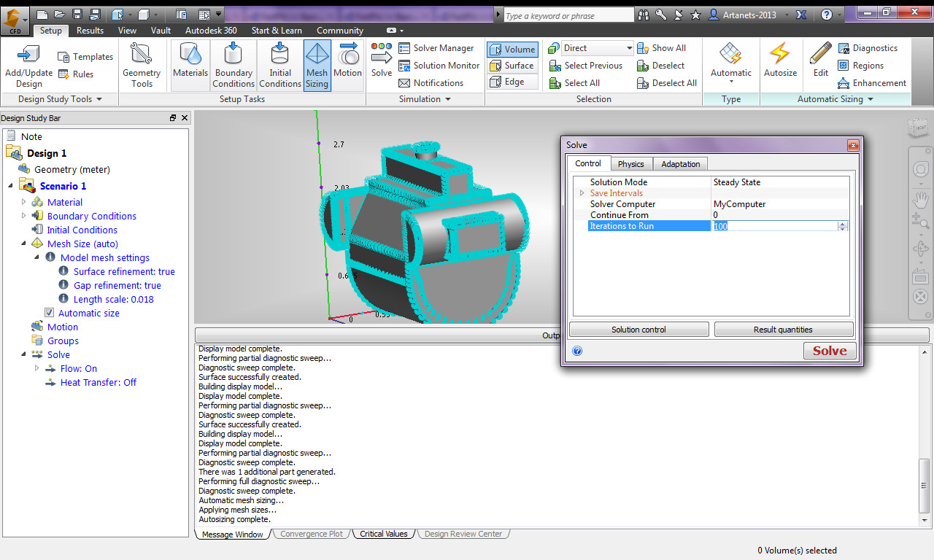This screenshot has height=560, width=934.
Task: Select Groups in the Design Study tree
Action: click(x=63, y=341)
